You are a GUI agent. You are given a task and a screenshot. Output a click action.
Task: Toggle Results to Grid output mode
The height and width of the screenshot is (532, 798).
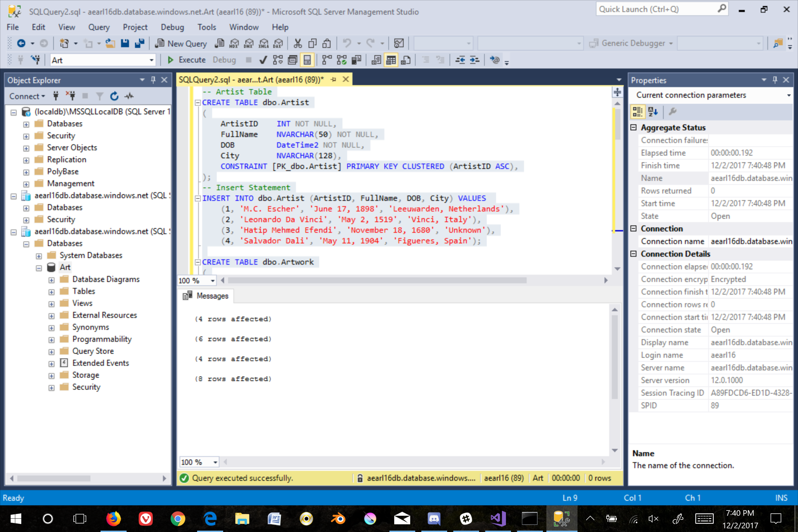point(391,60)
